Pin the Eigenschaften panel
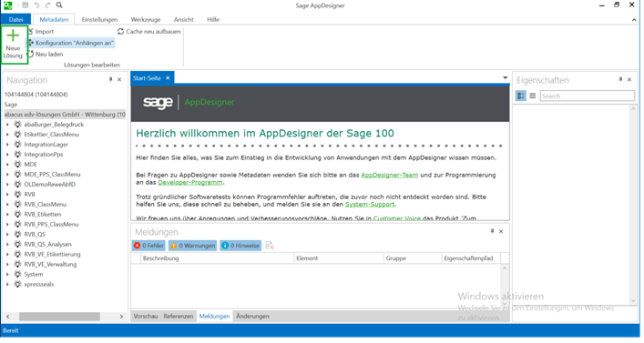This screenshot has height=343, width=644. pos(620,80)
